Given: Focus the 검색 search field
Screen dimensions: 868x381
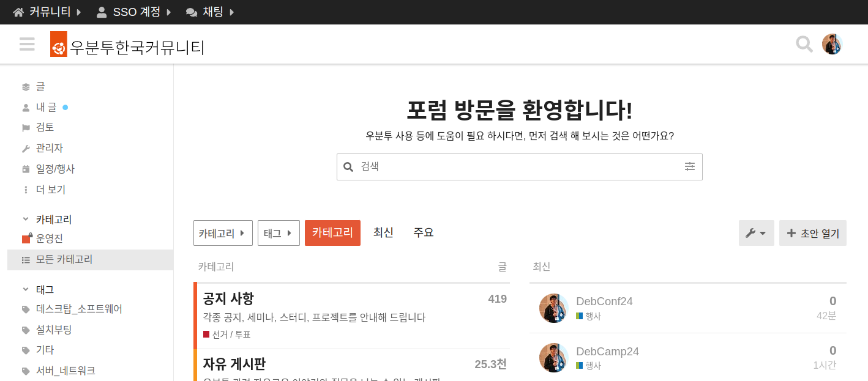Looking at the screenshot, I should [519, 166].
